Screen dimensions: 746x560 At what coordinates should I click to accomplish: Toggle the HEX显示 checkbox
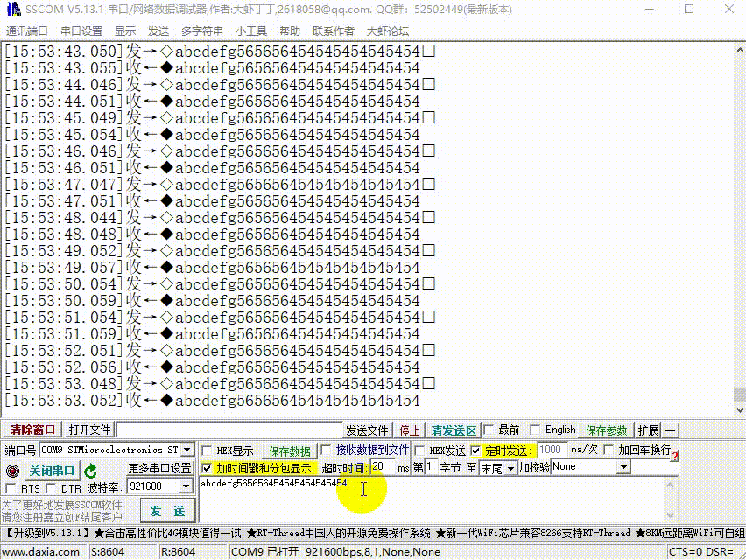coord(207,451)
